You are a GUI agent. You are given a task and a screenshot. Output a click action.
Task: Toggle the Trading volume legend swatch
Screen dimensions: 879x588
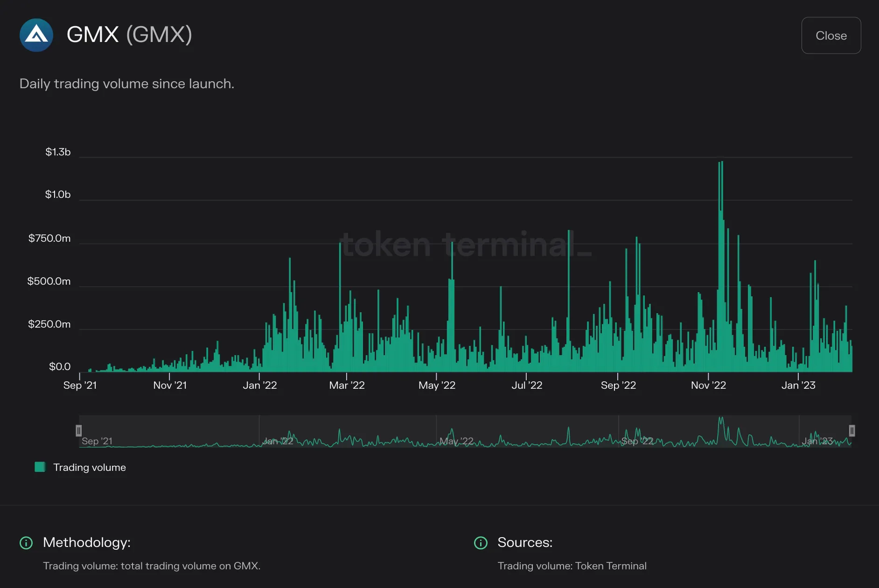40,467
